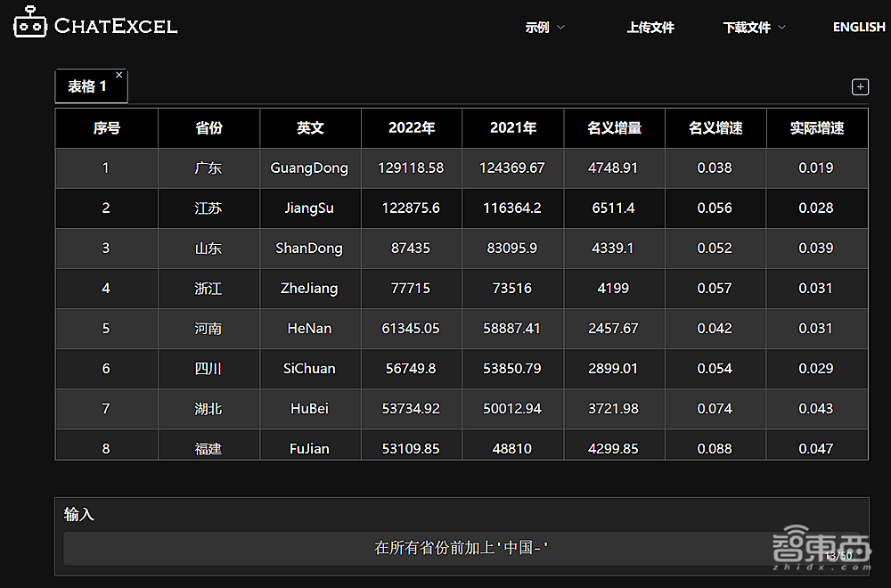891x588 pixels.
Task: Open the 下载文件 download dropdown
Action: coord(754,27)
